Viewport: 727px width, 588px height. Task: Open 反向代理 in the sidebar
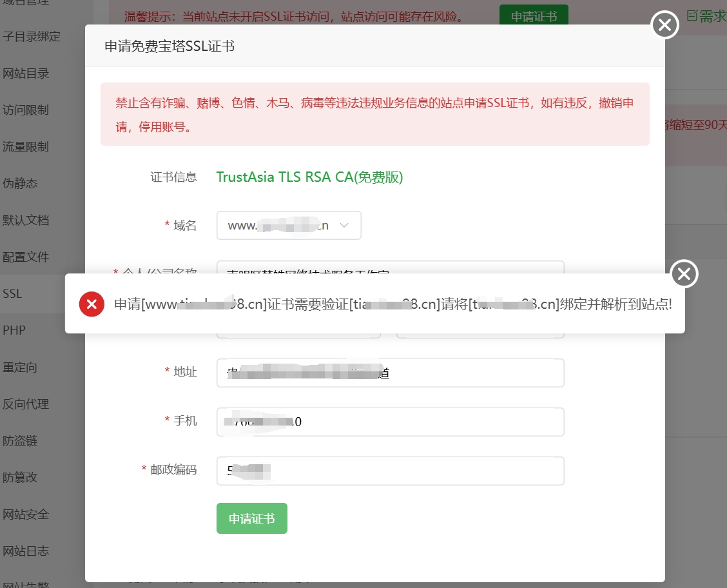coord(26,404)
